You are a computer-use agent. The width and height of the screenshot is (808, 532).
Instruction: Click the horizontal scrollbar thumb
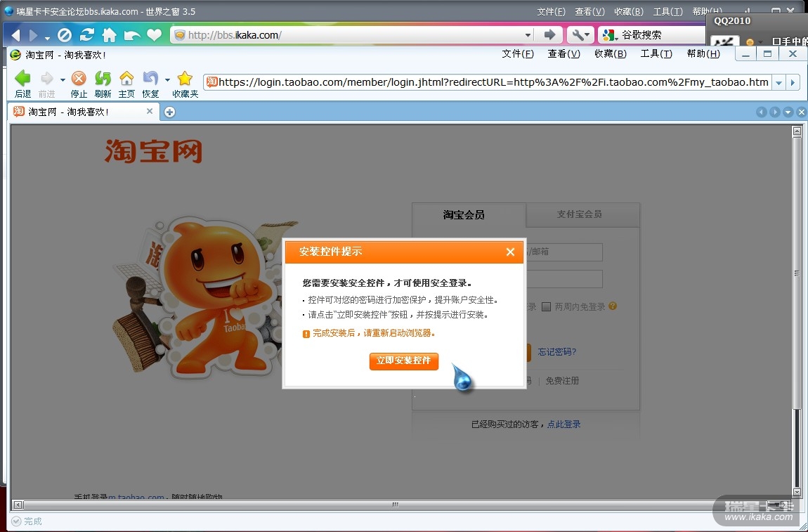(x=396, y=505)
